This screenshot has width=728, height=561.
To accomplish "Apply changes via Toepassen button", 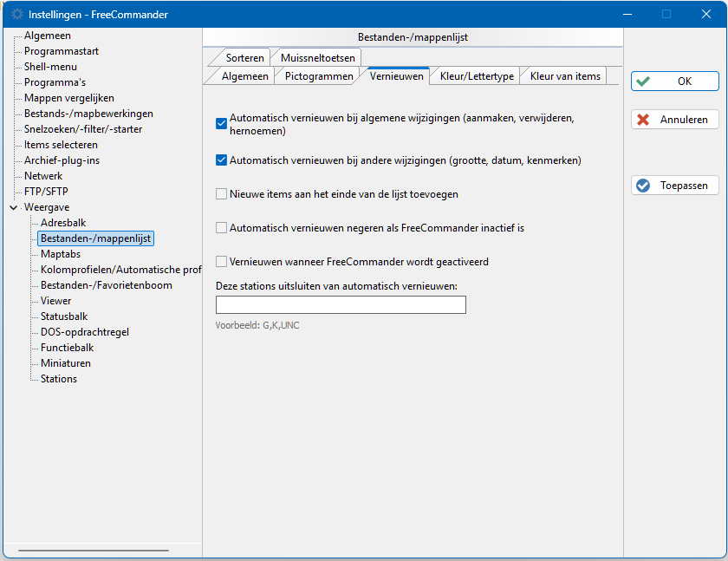I will pyautogui.click(x=674, y=186).
